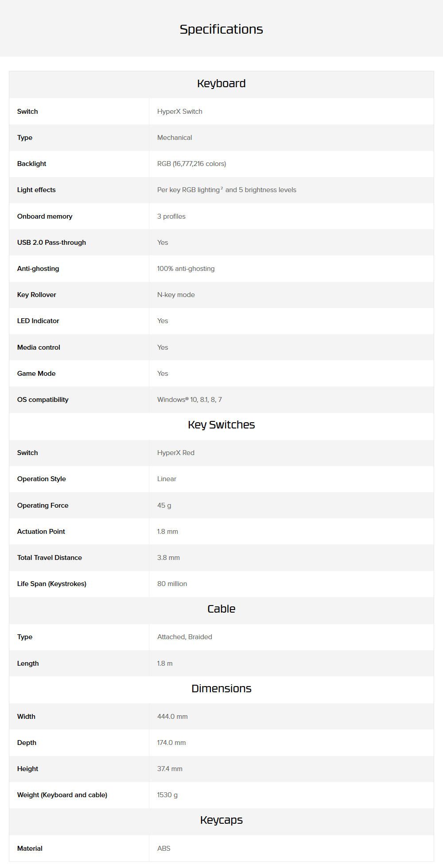Image resolution: width=443 pixels, height=868 pixels.
Task: Select the HyperX Switch value text
Action: (x=179, y=112)
